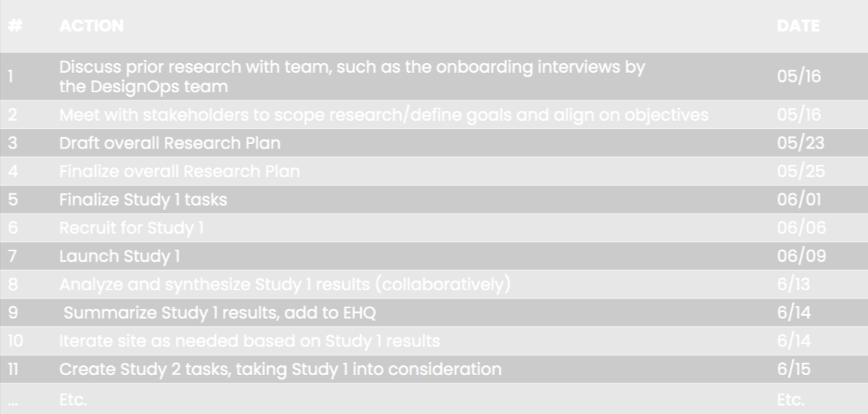The image size is (868, 414).
Task: Click 'Iterate site as needed' action
Action: click(x=249, y=341)
